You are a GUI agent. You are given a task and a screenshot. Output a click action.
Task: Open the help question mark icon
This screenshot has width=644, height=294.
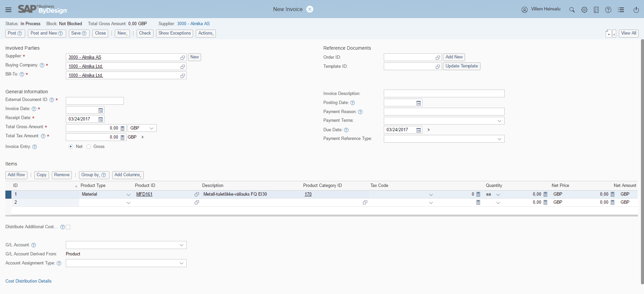(608, 10)
